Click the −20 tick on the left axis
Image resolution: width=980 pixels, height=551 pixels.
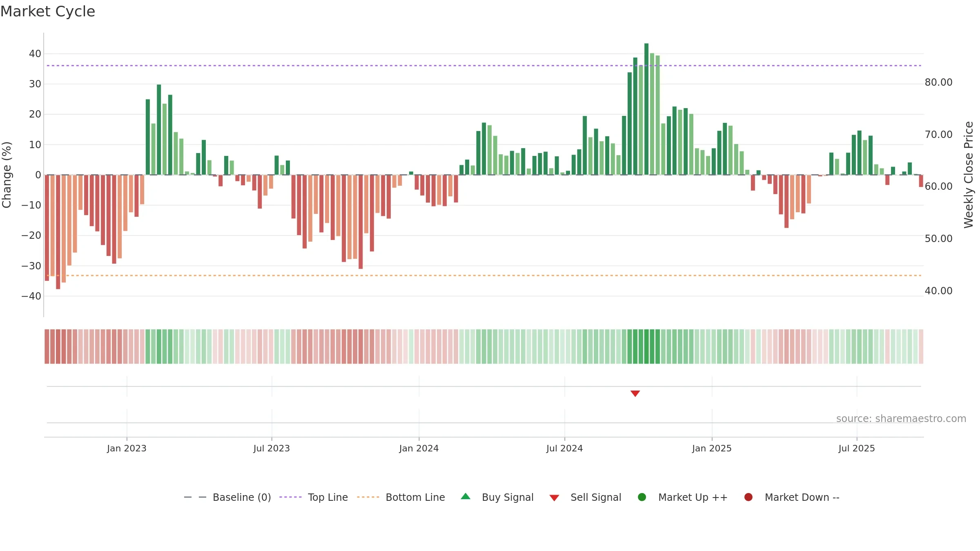(31, 235)
